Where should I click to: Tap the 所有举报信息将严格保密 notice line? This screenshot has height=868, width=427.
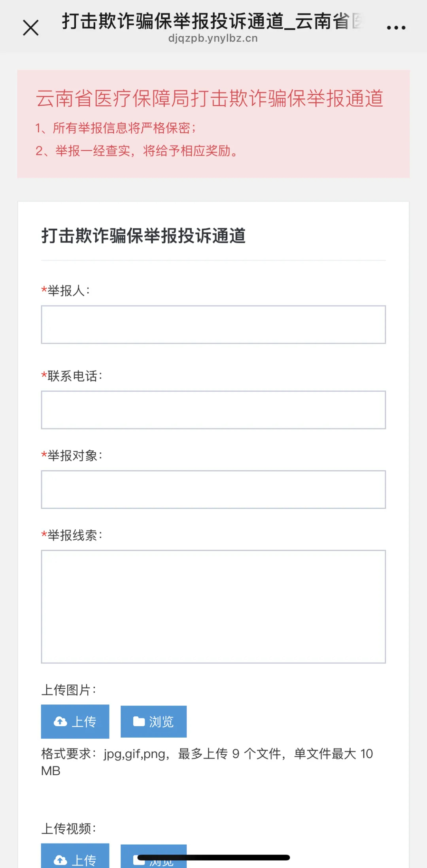(x=115, y=128)
